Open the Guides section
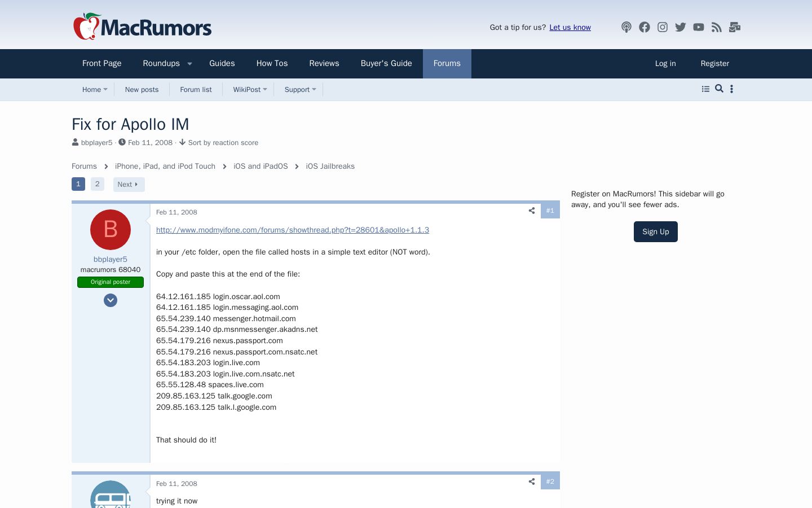Screen dimensions: 812x508 click(x=222, y=63)
